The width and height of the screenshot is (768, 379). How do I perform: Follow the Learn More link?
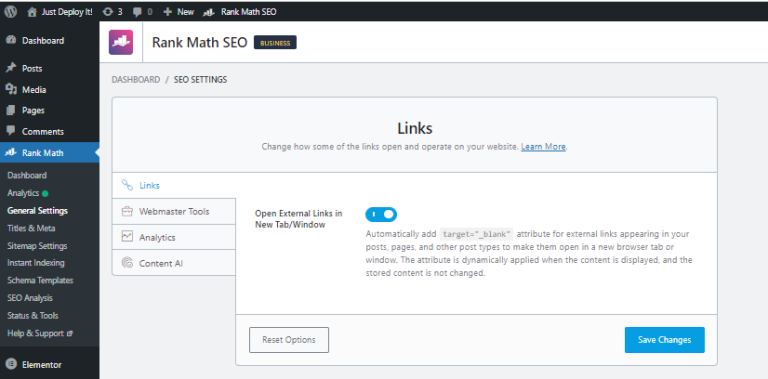543,146
